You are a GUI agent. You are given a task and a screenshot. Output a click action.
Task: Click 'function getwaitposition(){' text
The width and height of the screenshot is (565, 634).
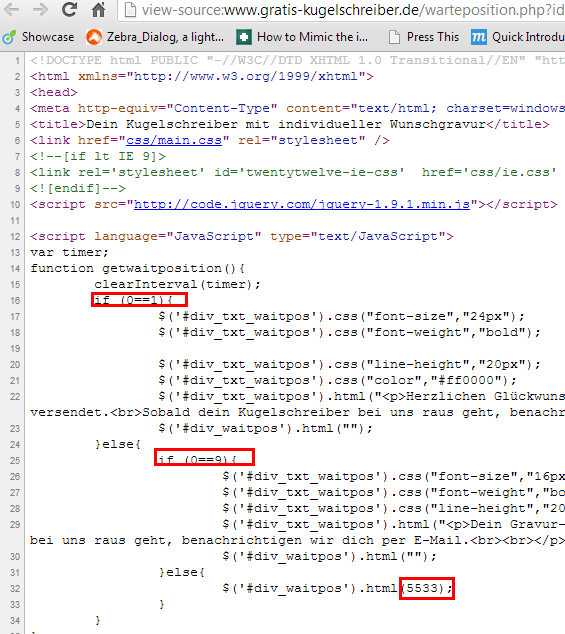click(x=138, y=268)
